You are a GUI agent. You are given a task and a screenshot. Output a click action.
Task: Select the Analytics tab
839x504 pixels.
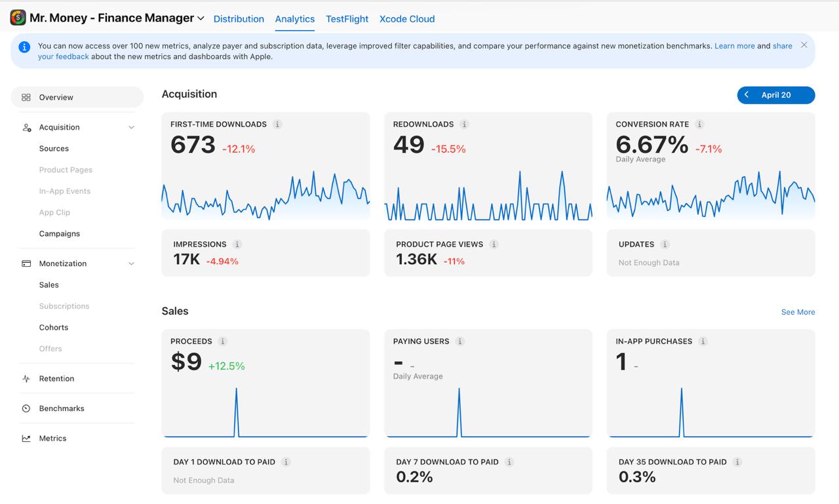point(295,19)
